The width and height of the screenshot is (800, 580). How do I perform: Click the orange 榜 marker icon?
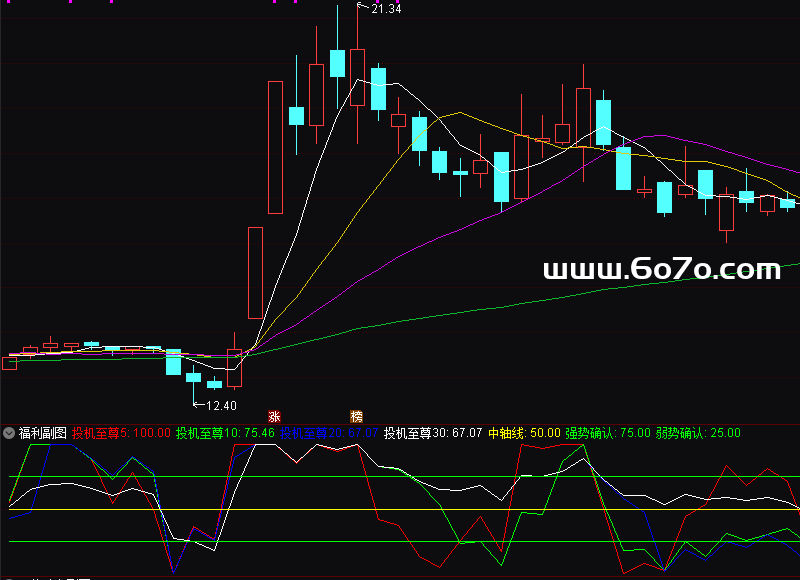356,415
